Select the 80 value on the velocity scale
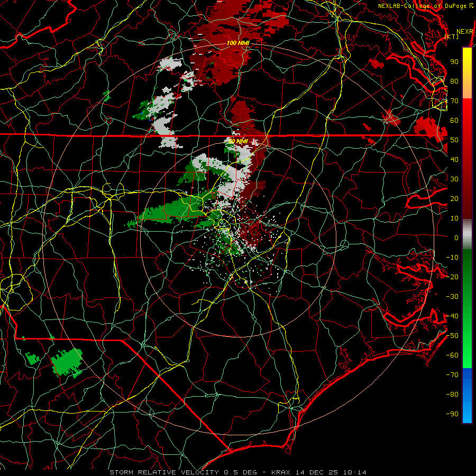Viewport: 476px width, 476px height. coord(454,81)
